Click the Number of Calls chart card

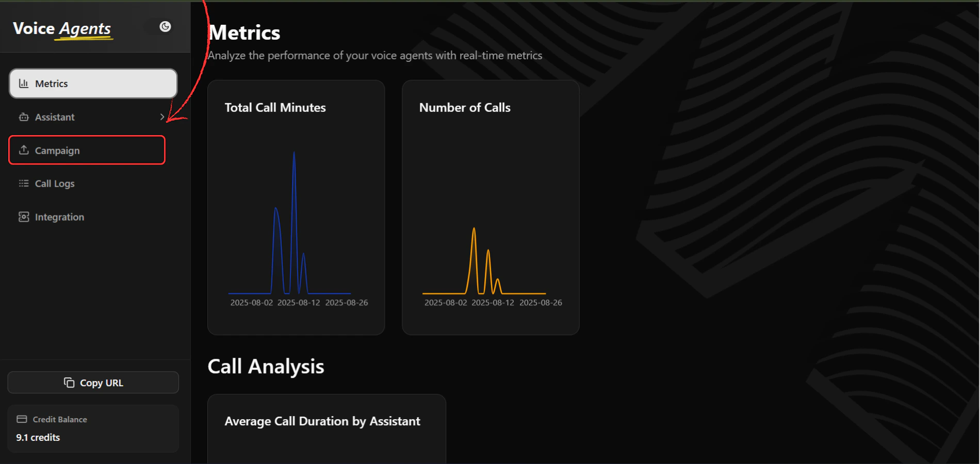click(490, 207)
